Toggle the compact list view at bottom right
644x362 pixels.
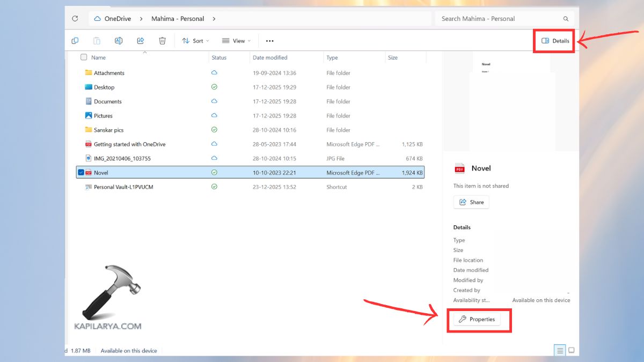click(x=560, y=350)
